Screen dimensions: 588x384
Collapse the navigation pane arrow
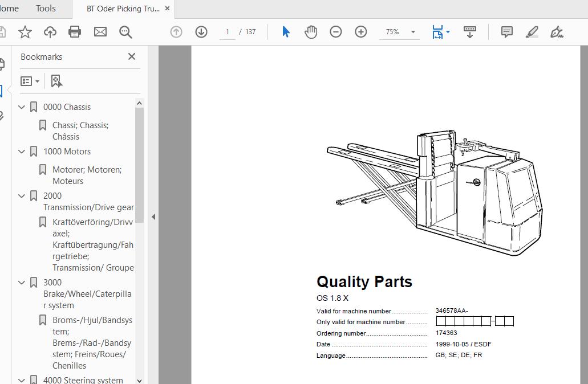pos(153,216)
